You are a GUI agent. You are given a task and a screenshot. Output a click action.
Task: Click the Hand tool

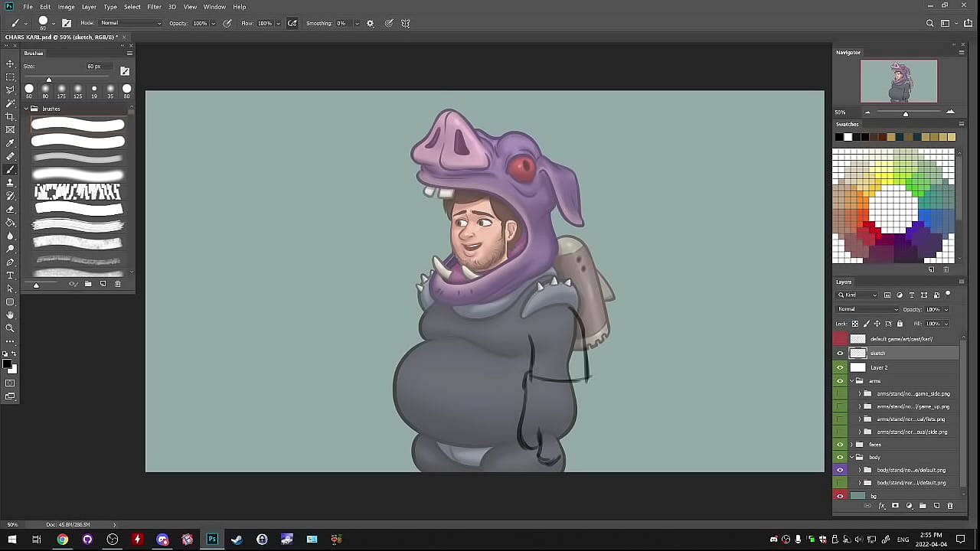click(10, 315)
